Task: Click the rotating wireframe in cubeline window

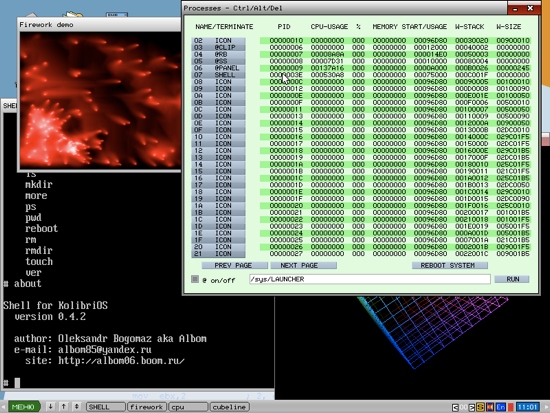Action: (x=432, y=332)
